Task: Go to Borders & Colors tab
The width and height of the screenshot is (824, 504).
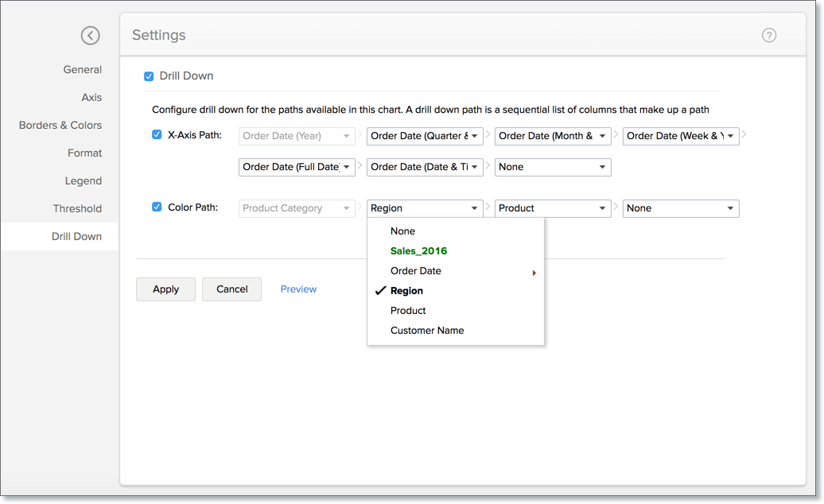Action: tap(60, 126)
